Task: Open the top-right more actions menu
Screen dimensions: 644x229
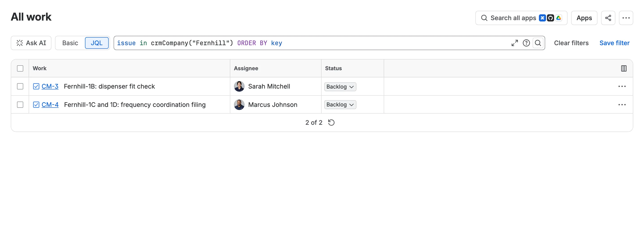Action: pyautogui.click(x=626, y=18)
